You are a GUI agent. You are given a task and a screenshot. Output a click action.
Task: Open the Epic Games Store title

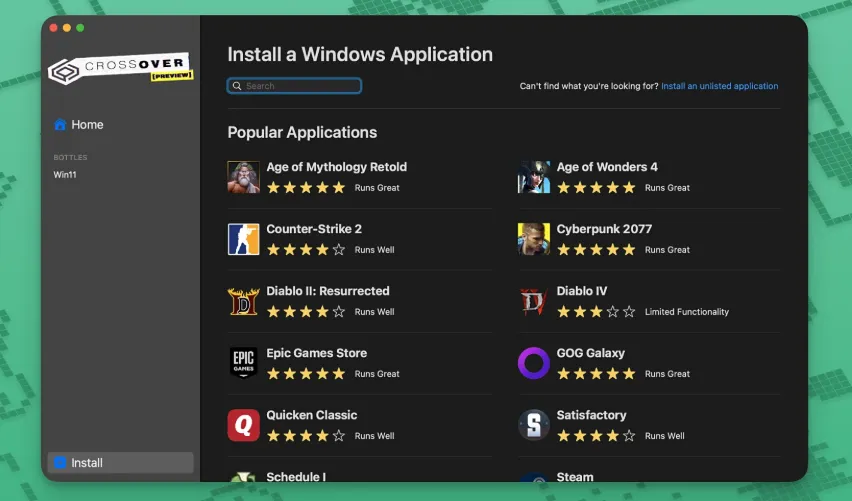[x=317, y=353]
